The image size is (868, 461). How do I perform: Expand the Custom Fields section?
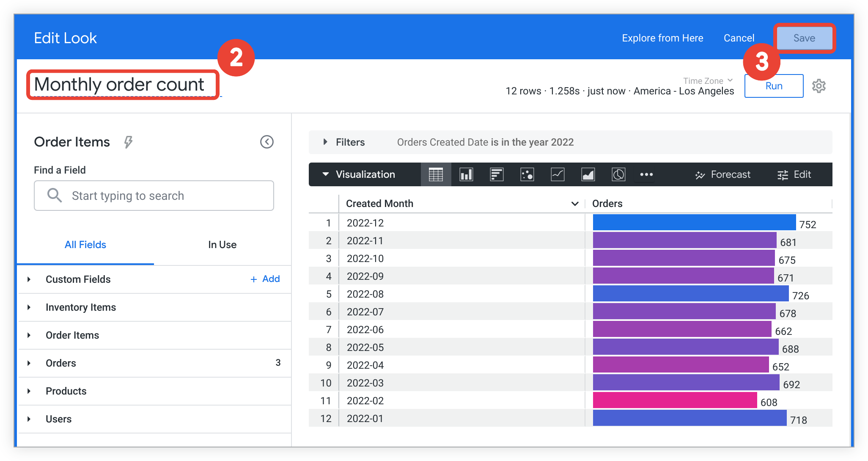point(30,280)
